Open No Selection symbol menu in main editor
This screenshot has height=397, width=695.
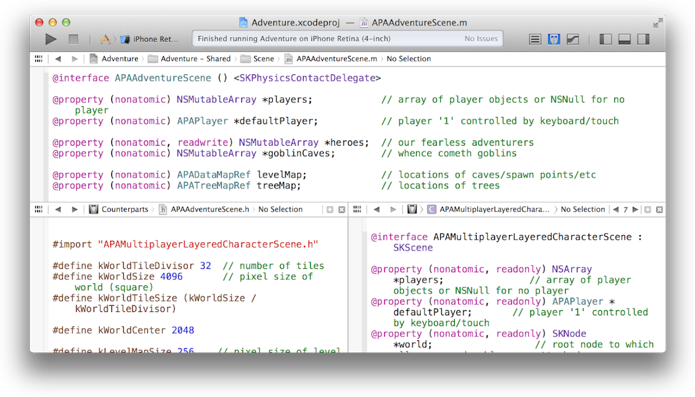coord(409,58)
